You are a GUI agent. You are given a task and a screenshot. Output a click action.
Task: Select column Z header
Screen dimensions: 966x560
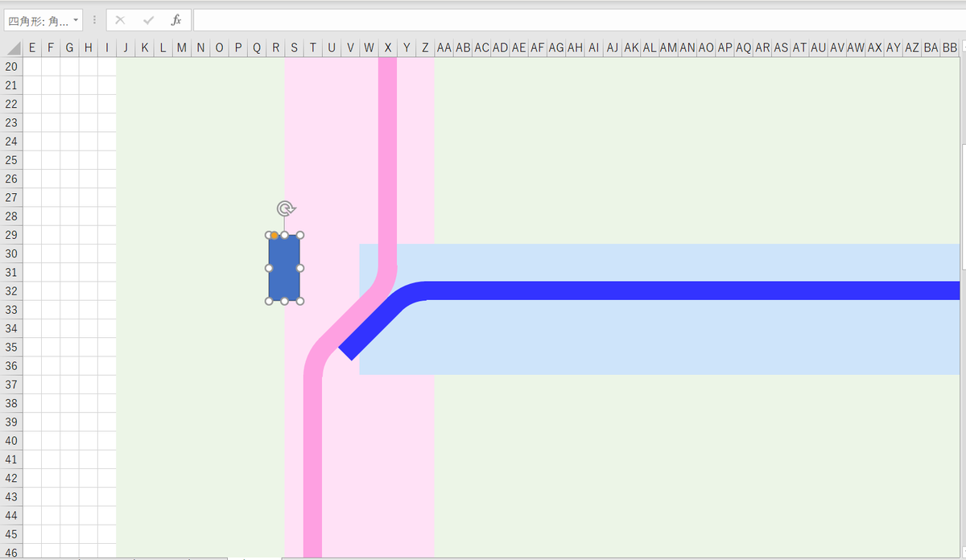pyautogui.click(x=425, y=48)
